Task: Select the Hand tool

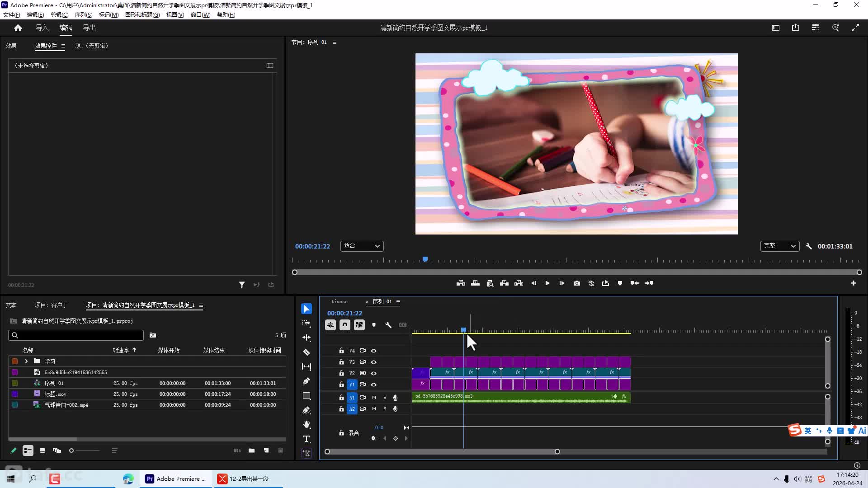Action: pyautogui.click(x=307, y=424)
